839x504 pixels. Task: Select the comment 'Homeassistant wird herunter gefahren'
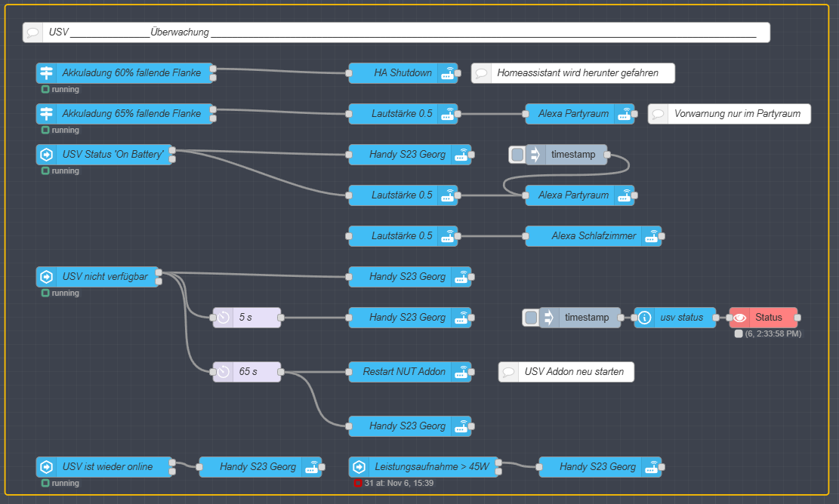pyautogui.click(x=578, y=73)
